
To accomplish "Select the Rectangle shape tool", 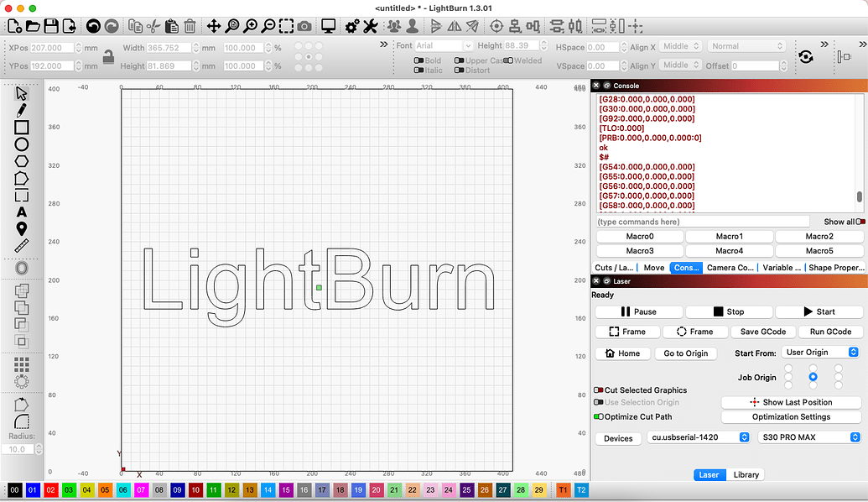I will pyautogui.click(x=20, y=127).
